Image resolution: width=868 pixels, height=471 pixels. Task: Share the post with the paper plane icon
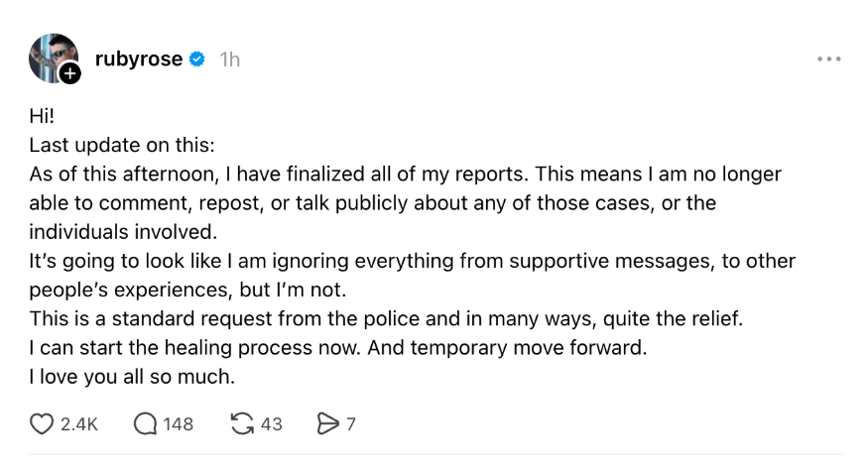tap(326, 424)
